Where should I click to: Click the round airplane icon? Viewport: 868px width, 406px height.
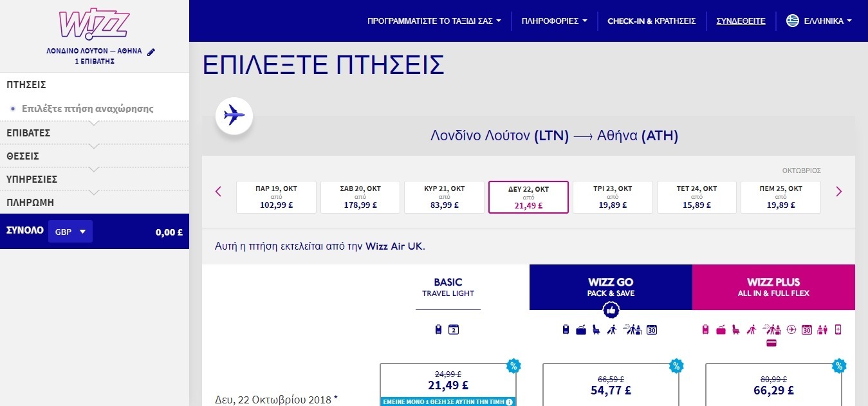234,116
